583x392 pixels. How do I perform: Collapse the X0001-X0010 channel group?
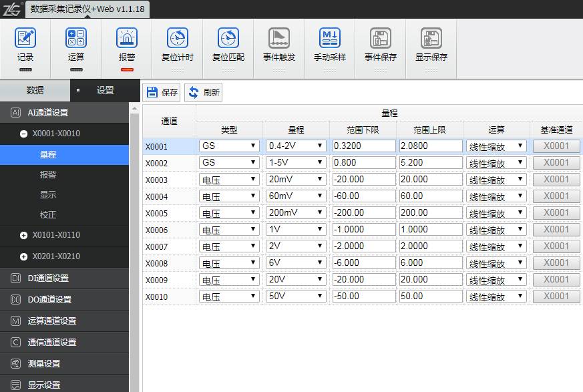tap(24, 134)
